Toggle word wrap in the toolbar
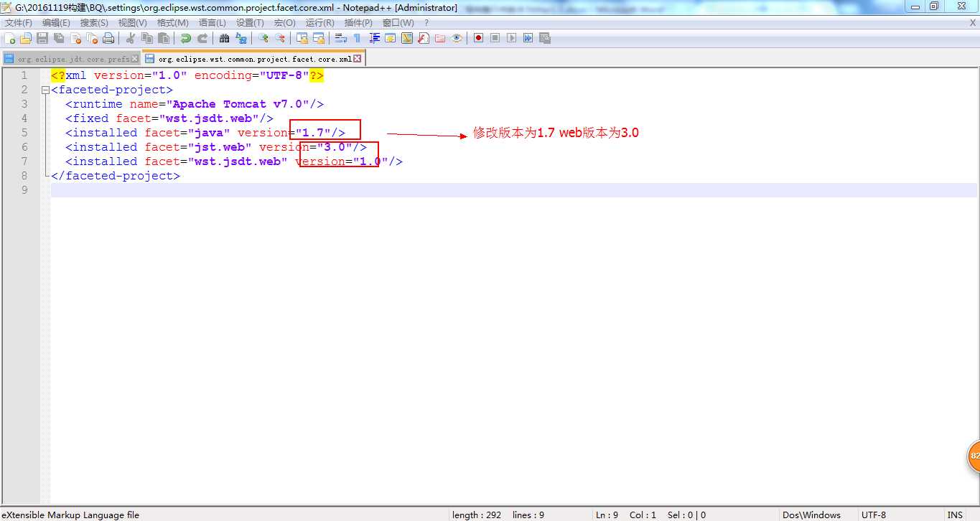Image resolution: width=980 pixels, height=521 pixels. 340,38
